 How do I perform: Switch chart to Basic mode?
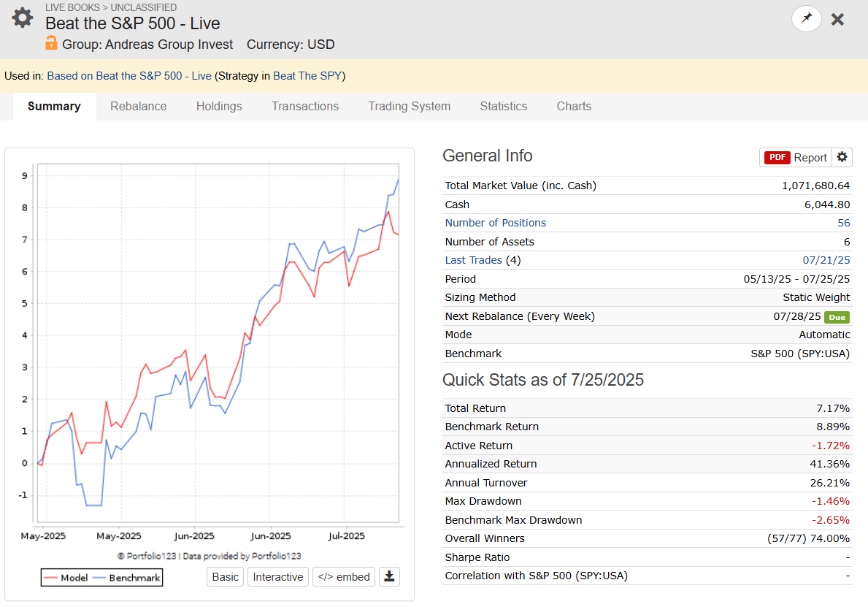[226, 576]
